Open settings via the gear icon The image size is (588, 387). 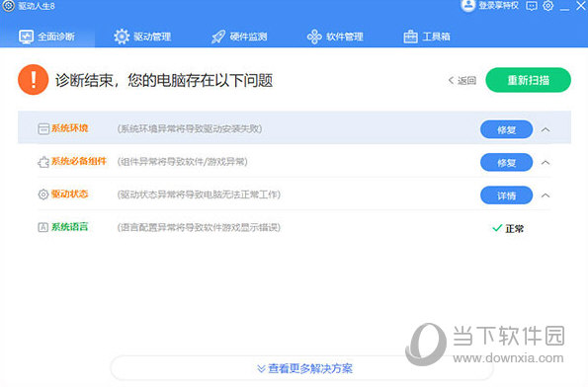tap(548, 6)
